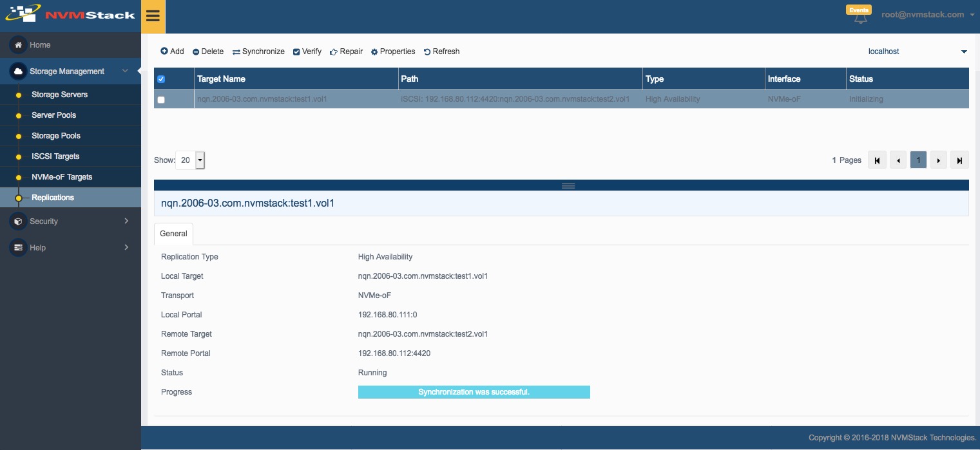Click the Path column header
The width and height of the screenshot is (980, 450).
(521, 79)
